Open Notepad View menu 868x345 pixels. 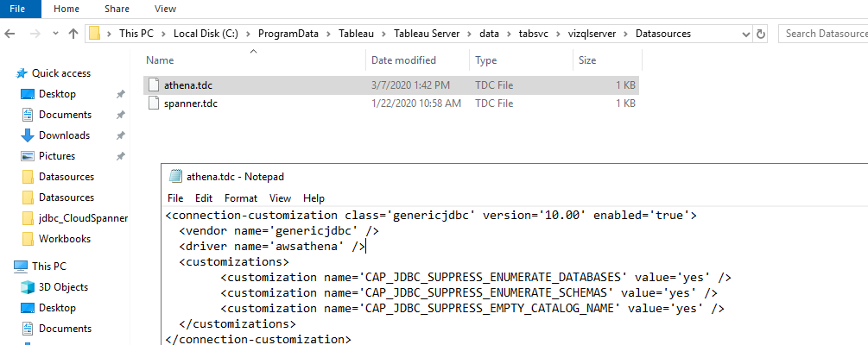click(x=280, y=198)
